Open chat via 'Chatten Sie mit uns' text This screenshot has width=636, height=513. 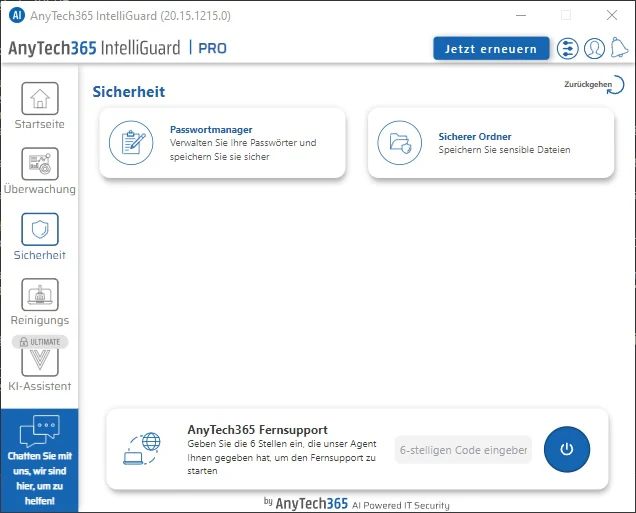(x=40, y=479)
